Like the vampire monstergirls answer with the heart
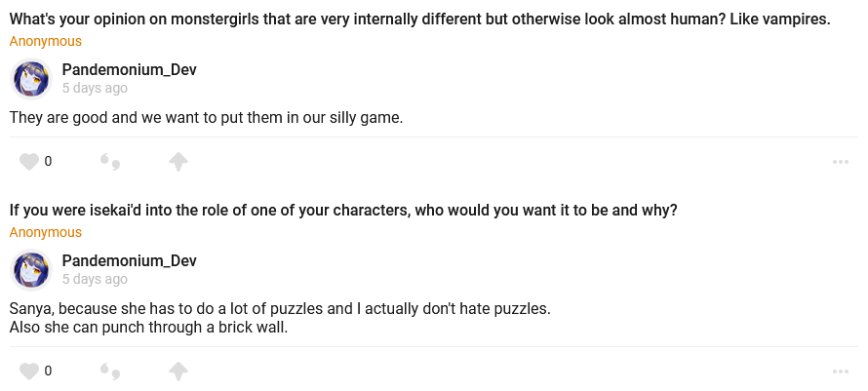 [x=29, y=161]
